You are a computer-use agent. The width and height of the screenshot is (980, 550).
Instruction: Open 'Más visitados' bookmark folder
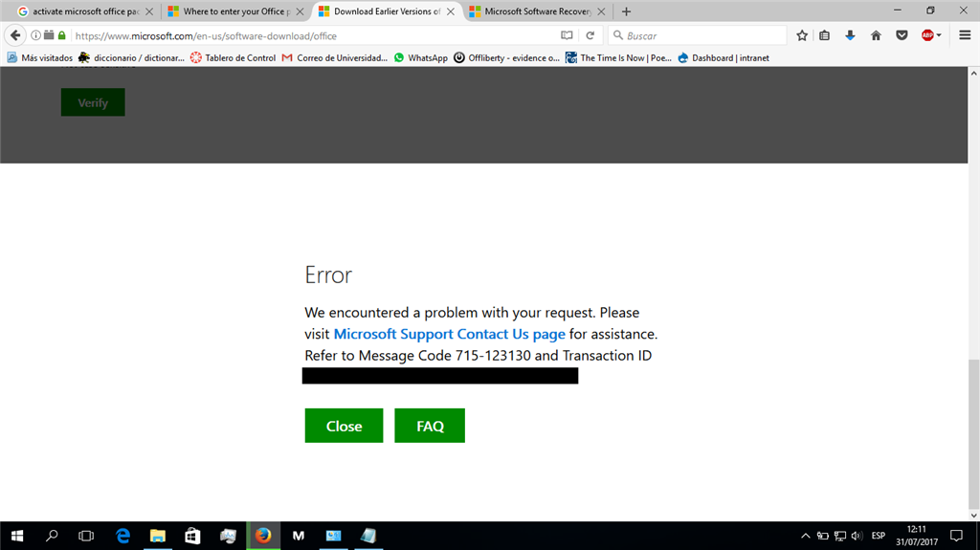(40, 57)
